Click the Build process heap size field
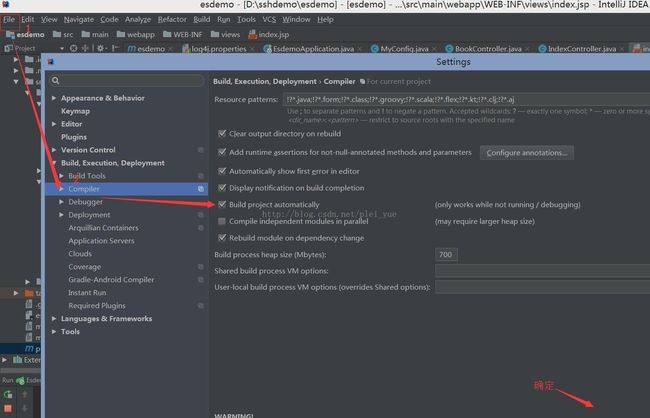650x418 pixels. click(446, 254)
